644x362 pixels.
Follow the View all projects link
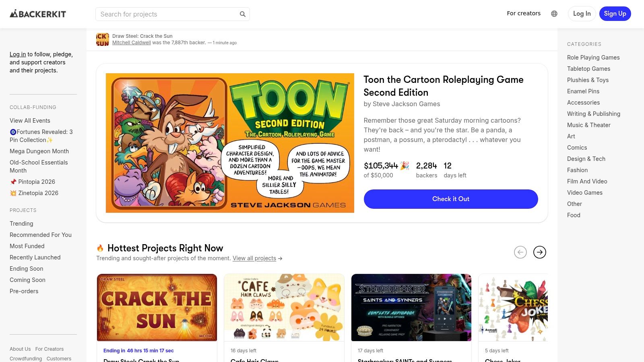(254, 258)
